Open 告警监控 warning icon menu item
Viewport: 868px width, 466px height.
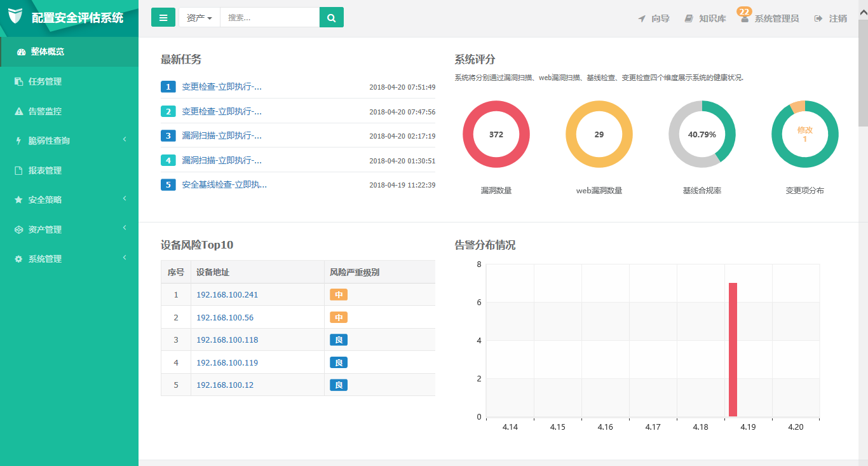[x=19, y=111]
